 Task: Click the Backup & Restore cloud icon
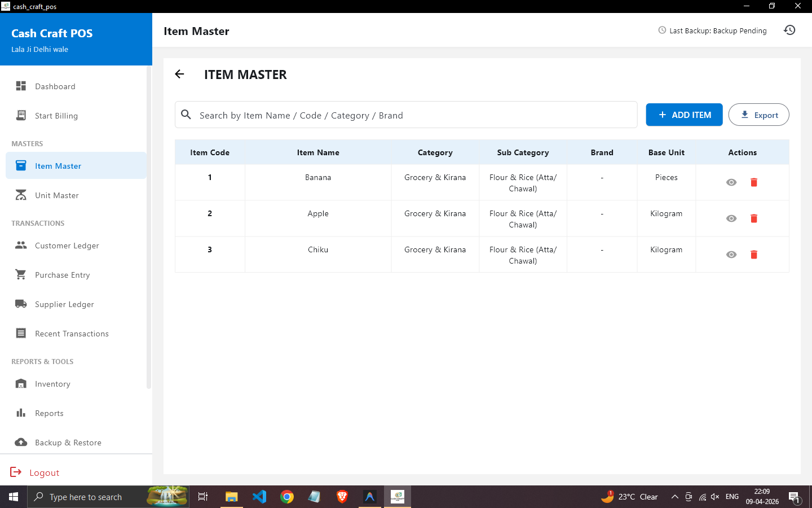tap(21, 442)
